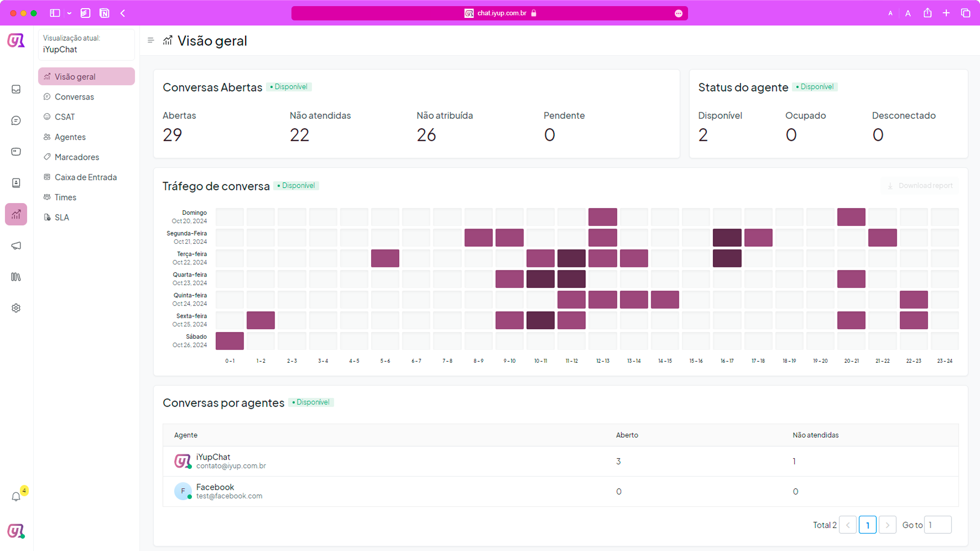Click Download report button
This screenshot has height=551, width=980.
click(x=920, y=186)
